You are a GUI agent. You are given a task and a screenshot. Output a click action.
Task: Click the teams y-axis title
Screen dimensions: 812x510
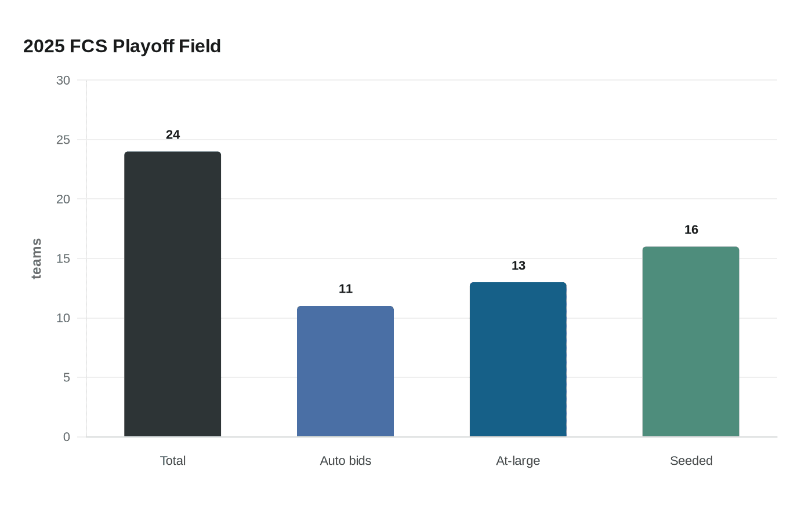[x=37, y=258]
